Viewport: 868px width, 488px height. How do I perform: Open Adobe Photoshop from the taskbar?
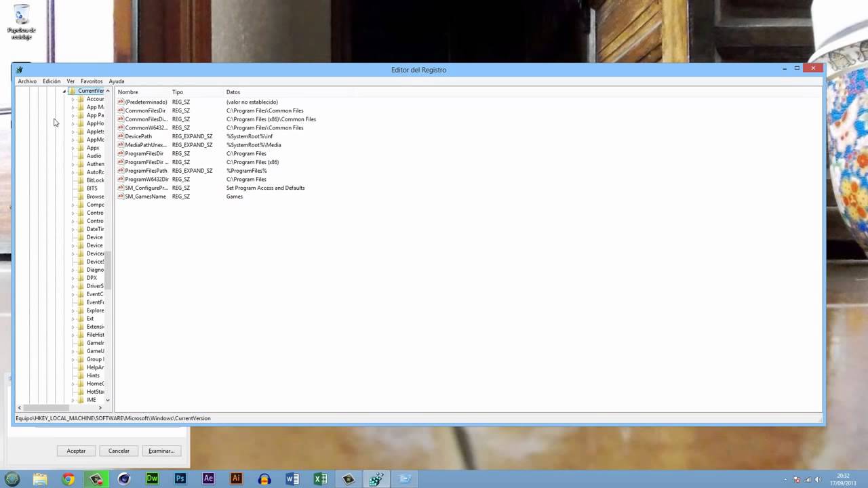click(180, 479)
